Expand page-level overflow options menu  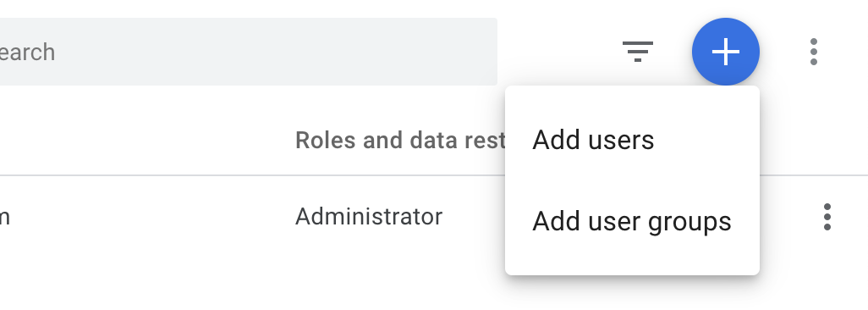pyautogui.click(x=813, y=52)
